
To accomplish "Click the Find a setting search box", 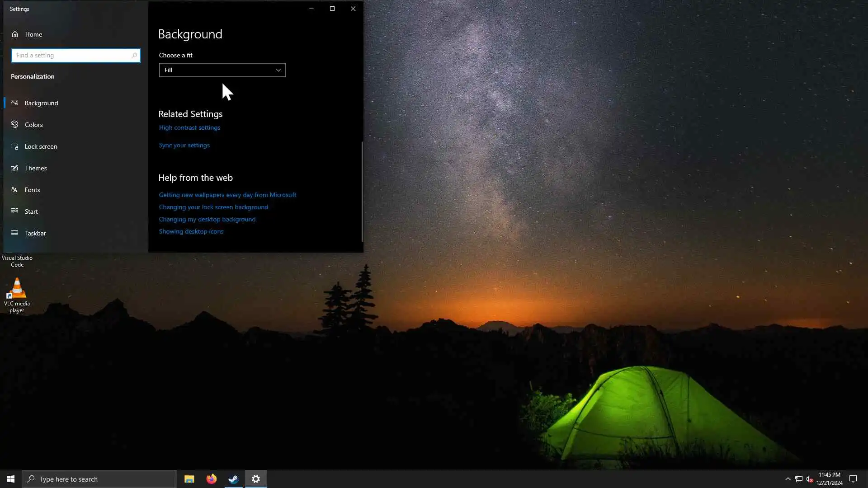I will pyautogui.click(x=72, y=56).
